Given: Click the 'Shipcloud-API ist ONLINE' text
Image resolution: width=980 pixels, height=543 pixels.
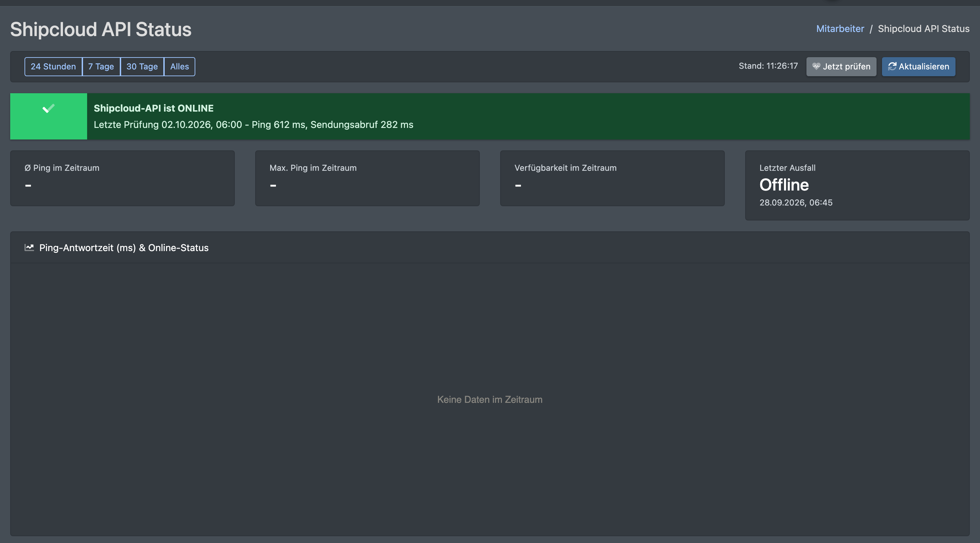Looking at the screenshot, I should [x=154, y=108].
